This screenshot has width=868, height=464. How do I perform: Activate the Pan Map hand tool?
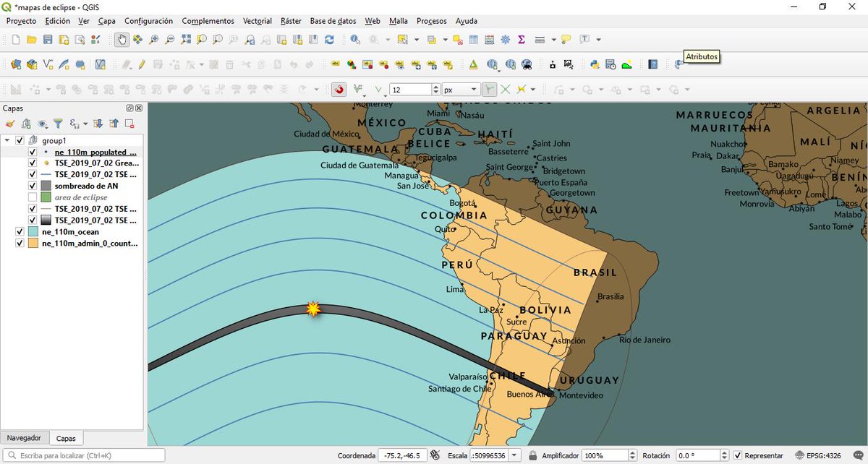tap(122, 40)
